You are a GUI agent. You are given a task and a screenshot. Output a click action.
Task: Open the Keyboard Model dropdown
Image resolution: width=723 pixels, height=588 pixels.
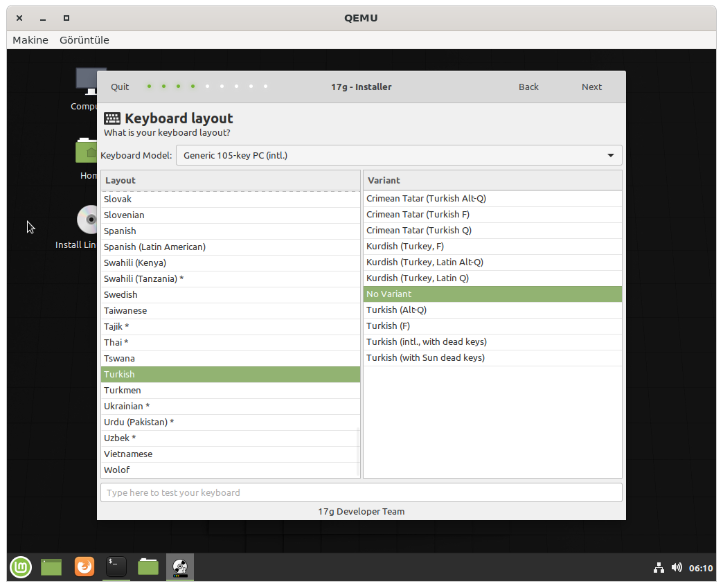[x=399, y=155]
